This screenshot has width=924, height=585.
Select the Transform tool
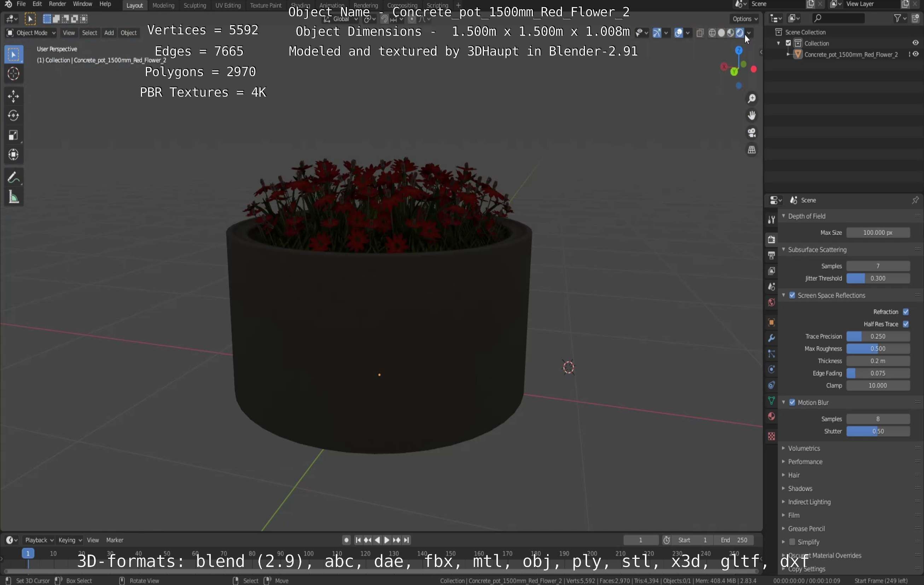13,155
